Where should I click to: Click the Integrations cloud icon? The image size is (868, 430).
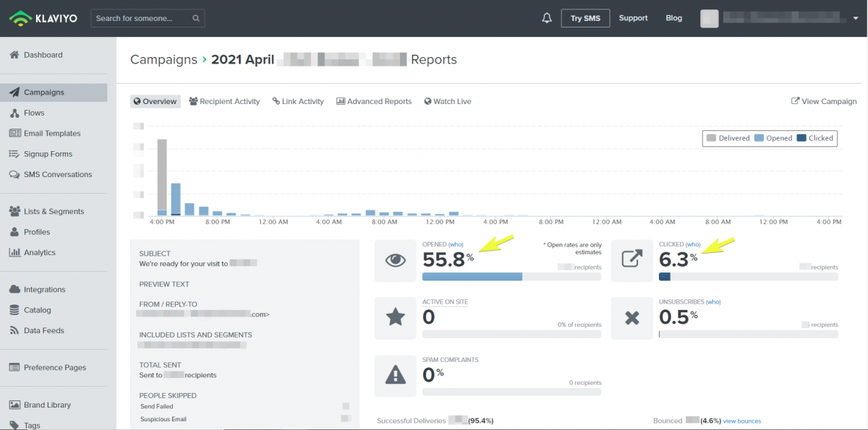point(14,290)
